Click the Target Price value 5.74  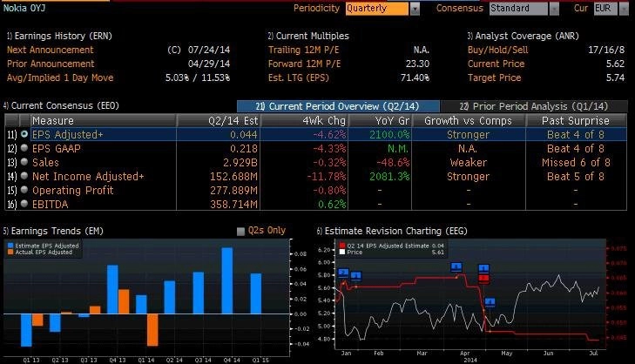(615, 78)
